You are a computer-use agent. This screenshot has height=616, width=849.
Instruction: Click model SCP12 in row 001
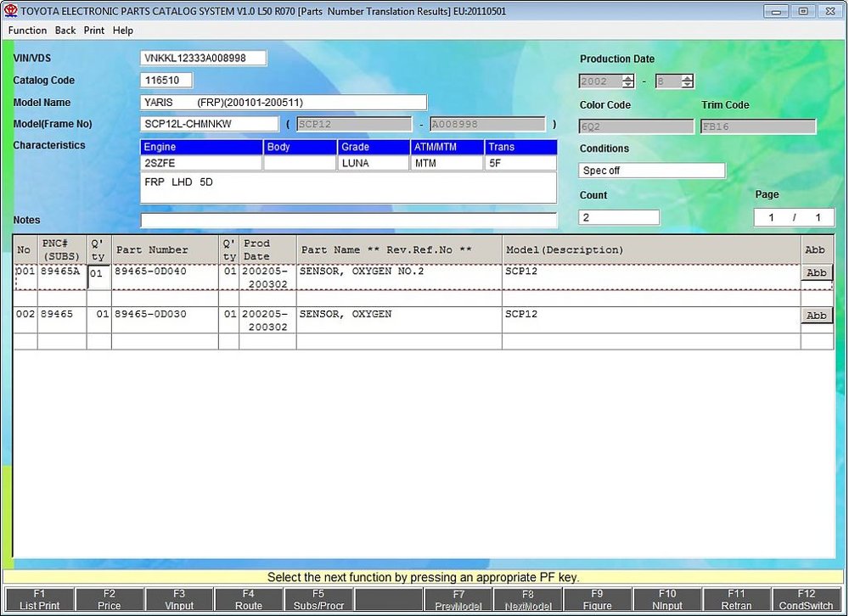pyautogui.click(x=521, y=271)
